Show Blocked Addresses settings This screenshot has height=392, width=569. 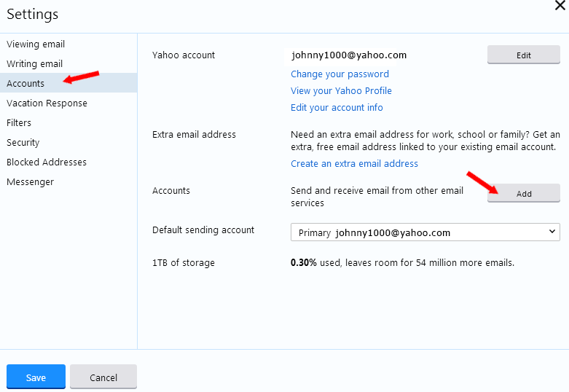(x=47, y=162)
